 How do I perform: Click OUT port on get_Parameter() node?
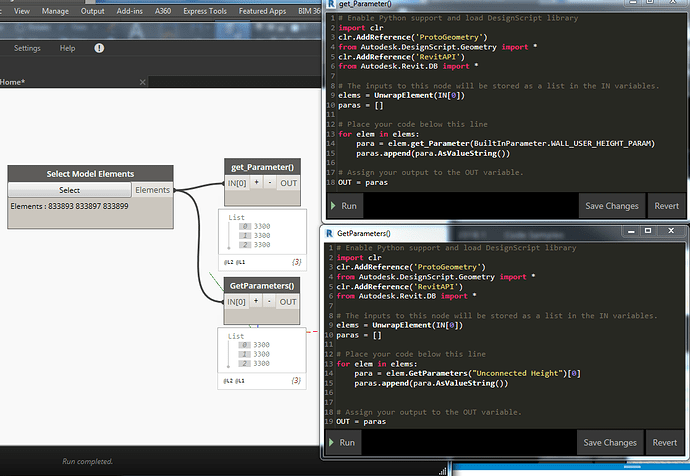pyautogui.click(x=288, y=183)
